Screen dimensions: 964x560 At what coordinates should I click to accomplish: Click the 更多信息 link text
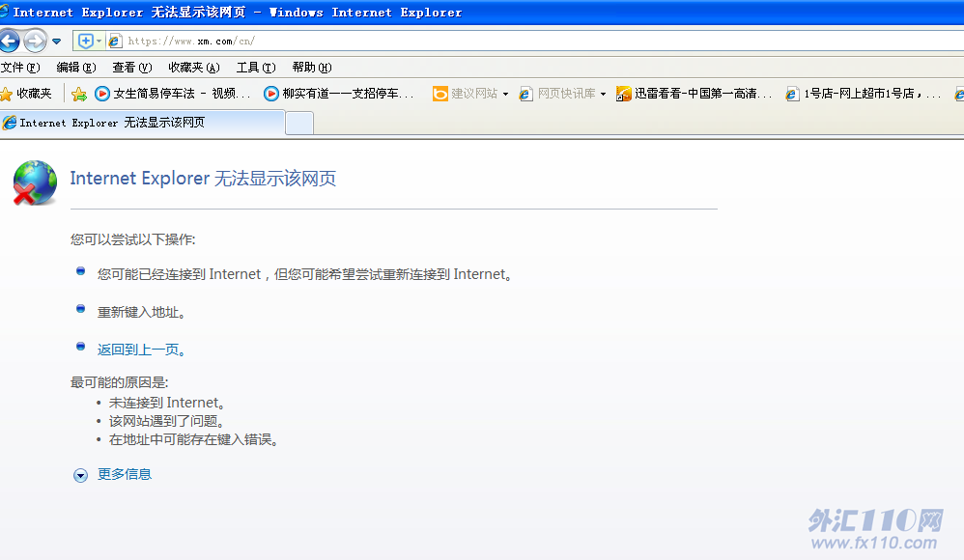(x=125, y=475)
